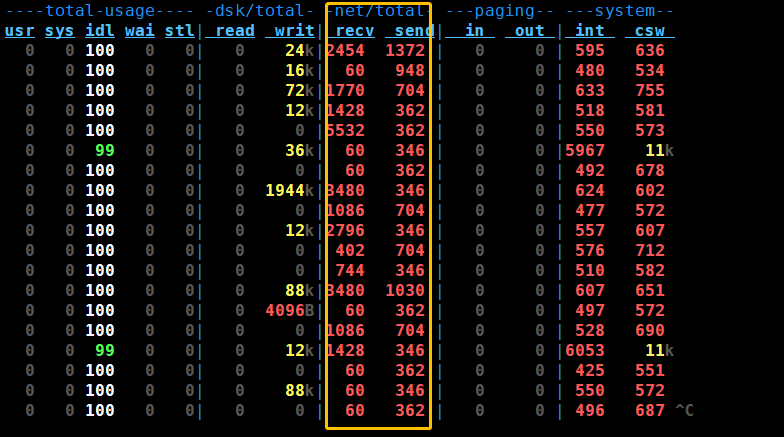784x437 pixels.
Task: Click the 'net/total' group heading
Action: pos(380,10)
